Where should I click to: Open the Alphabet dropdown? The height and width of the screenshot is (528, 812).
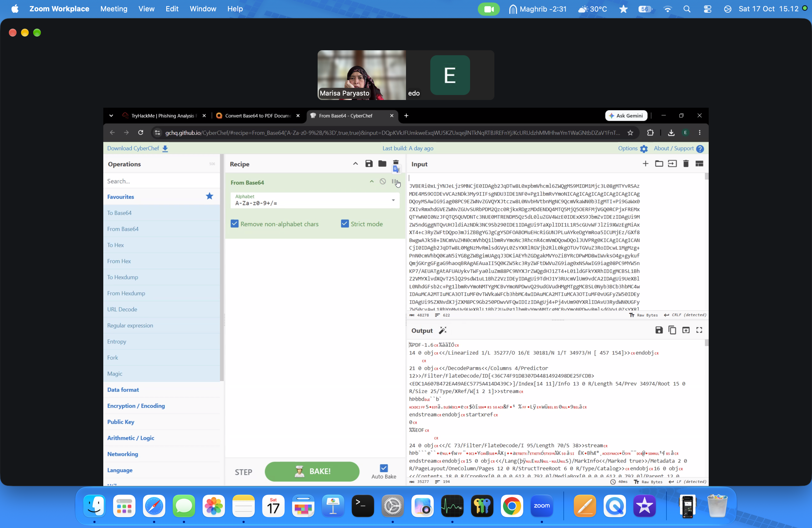coord(315,200)
